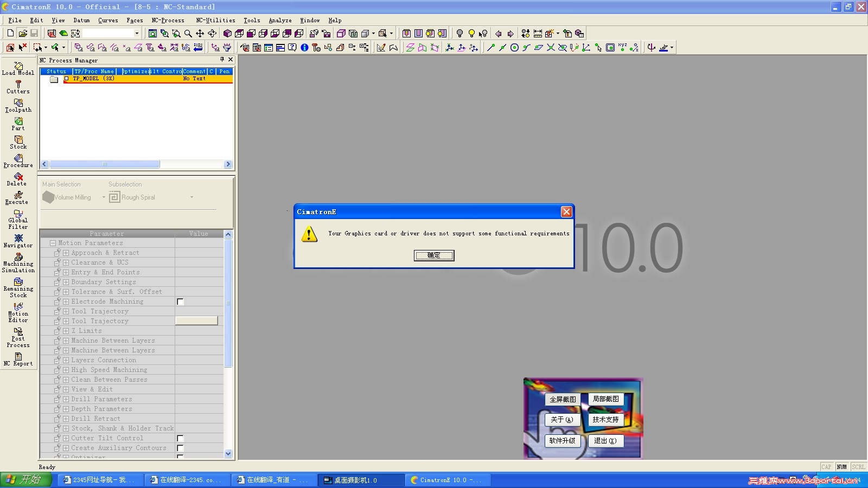Switch to 在线翻译_有道 taskbar window
Screen dimensions: 868x488
[x=274, y=480]
